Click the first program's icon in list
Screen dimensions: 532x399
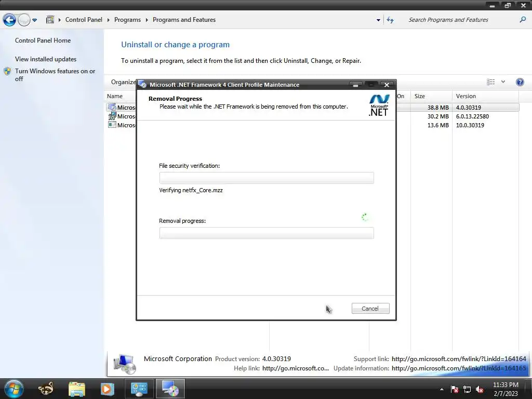(112, 107)
